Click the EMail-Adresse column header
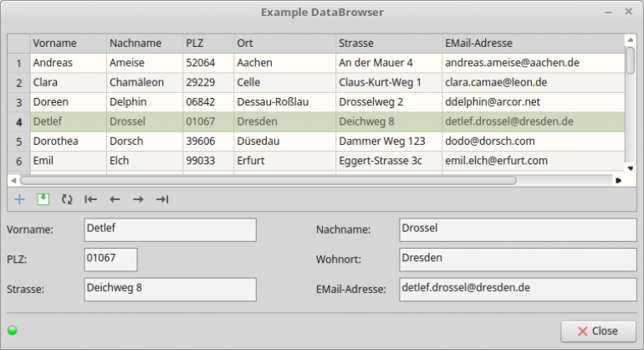Viewport: 644px width, 350px height. point(532,43)
